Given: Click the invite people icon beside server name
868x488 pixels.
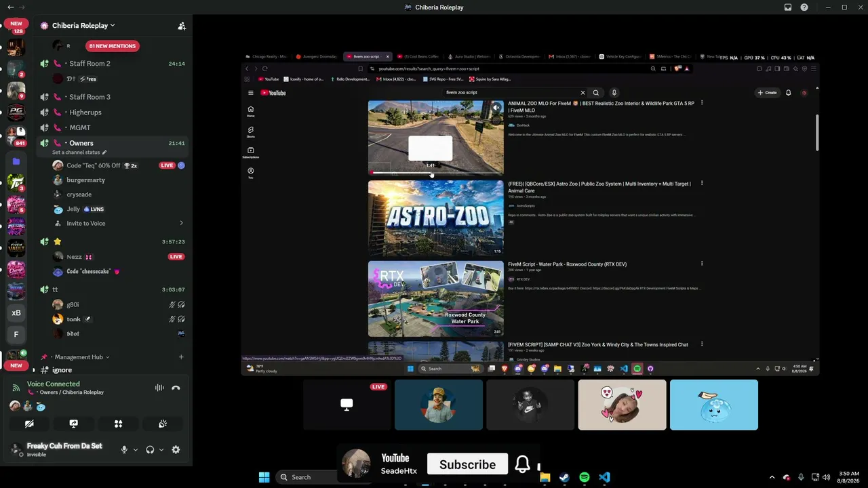Looking at the screenshot, I should 182,26.
